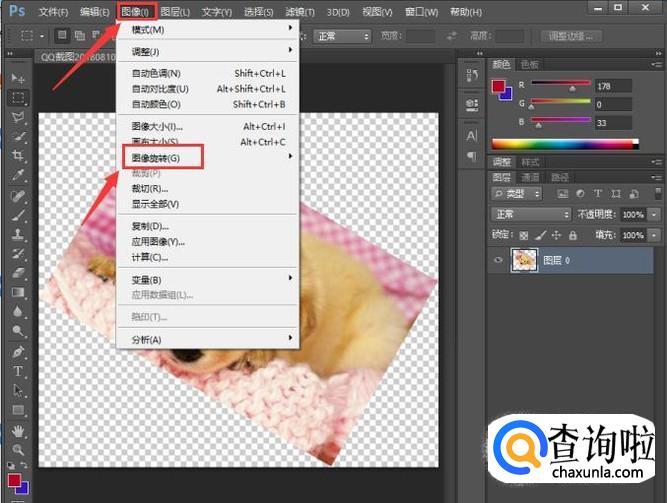Click the R red channel slider

pos(561,85)
